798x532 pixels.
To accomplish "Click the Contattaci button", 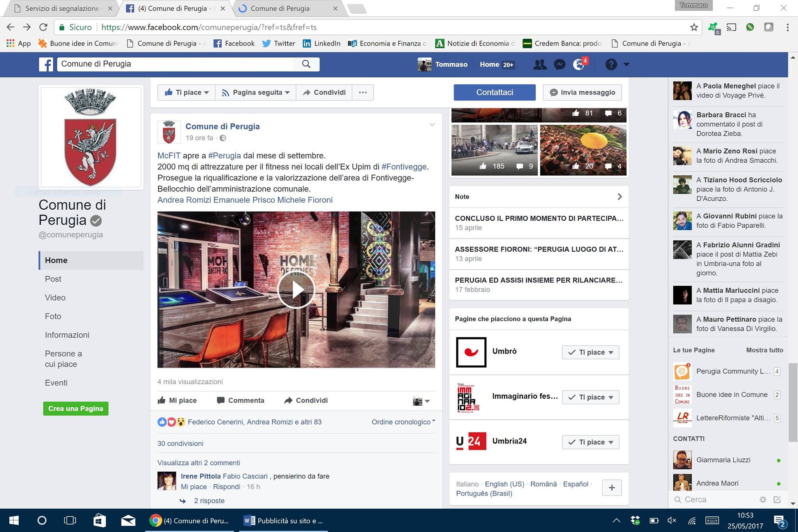I will 494,92.
